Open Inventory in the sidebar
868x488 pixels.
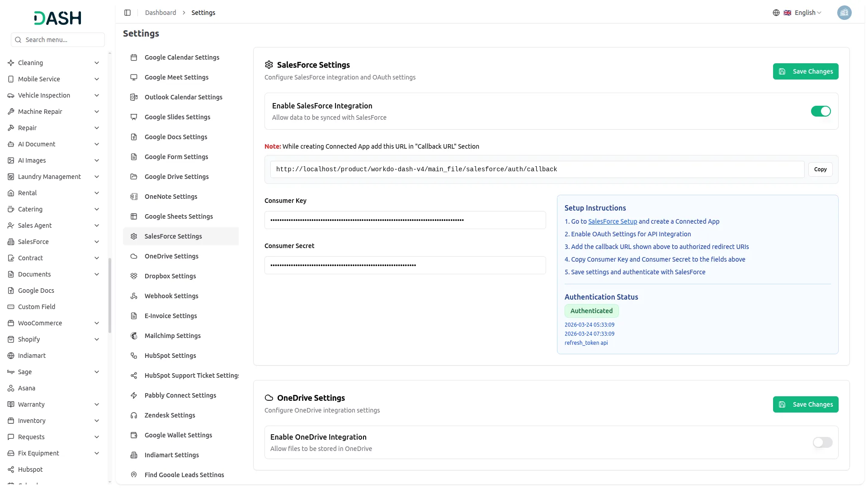tap(54, 421)
